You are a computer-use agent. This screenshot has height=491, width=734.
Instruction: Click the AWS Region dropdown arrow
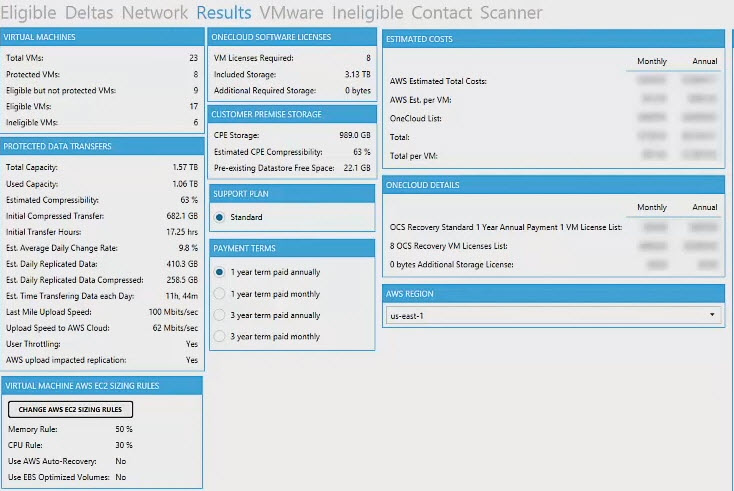(712, 315)
